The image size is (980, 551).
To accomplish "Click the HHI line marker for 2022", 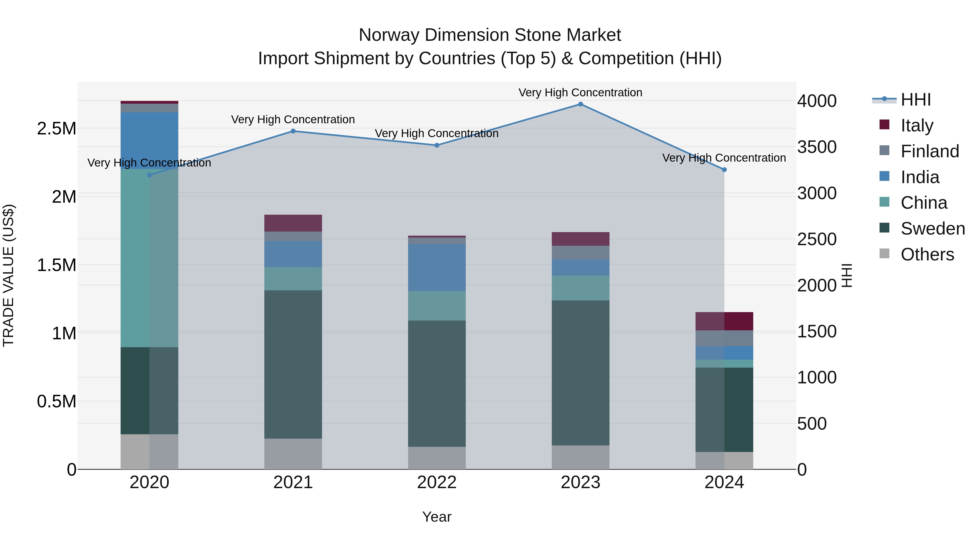I will [x=437, y=145].
